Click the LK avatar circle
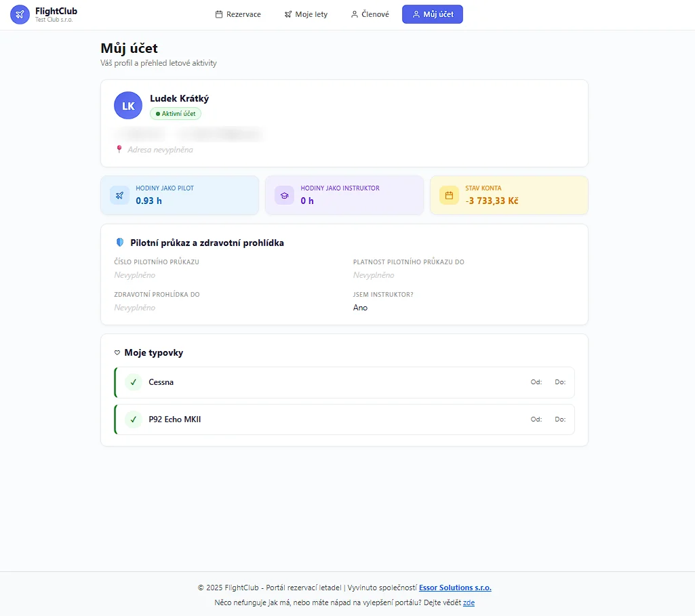The width and height of the screenshot is (695, 616). click(x=128, y=106)
